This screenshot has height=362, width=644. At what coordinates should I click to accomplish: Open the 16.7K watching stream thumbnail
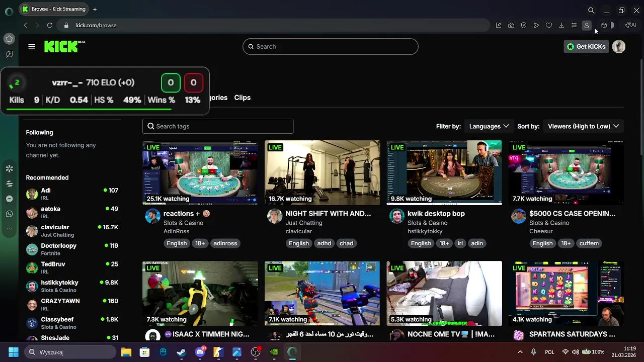(x=323, y=172)
